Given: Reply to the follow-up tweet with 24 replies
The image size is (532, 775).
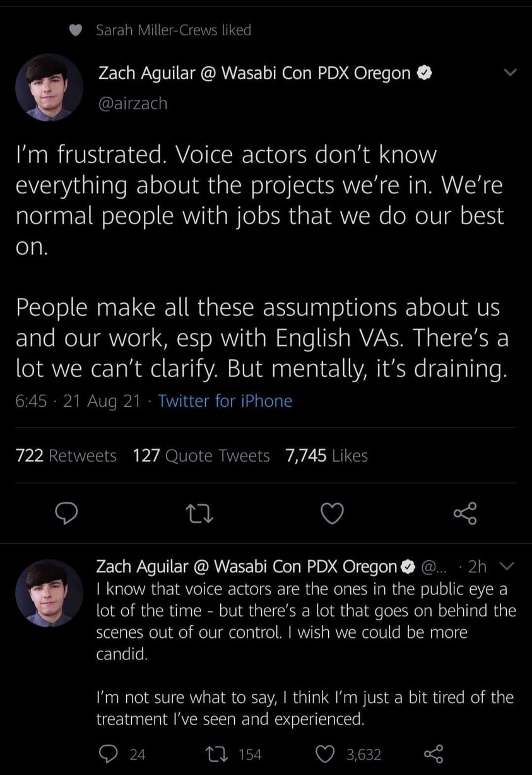Looking at the screenshot, I should (109, 754).
